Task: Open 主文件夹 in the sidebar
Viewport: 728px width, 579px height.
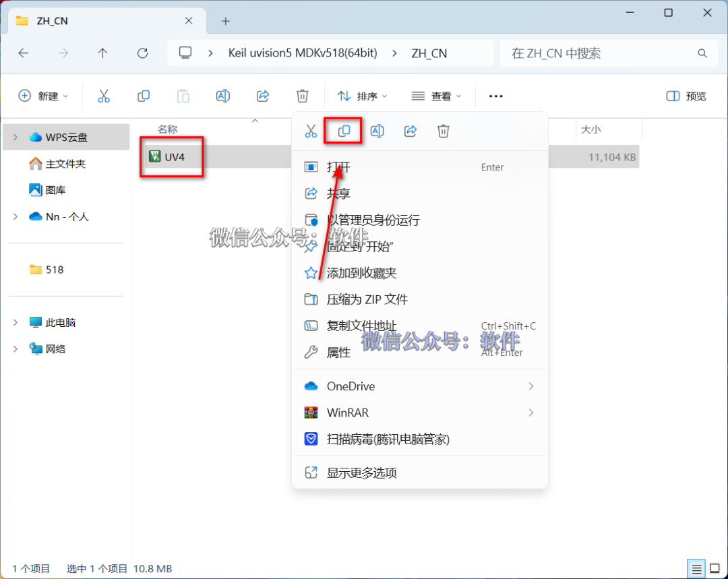Action: (x=65, y=163)
